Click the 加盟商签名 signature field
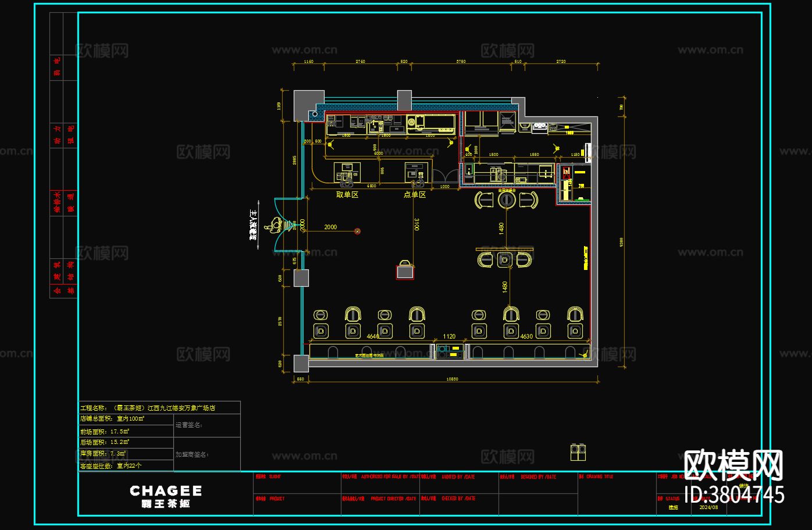The width and height of the screenshot is (812, 530). click(207, 454)
